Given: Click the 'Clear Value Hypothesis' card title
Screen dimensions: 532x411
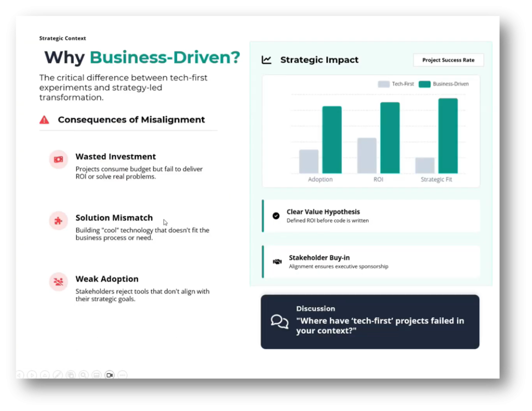Looking at the screenshot, I should point(323,212).
